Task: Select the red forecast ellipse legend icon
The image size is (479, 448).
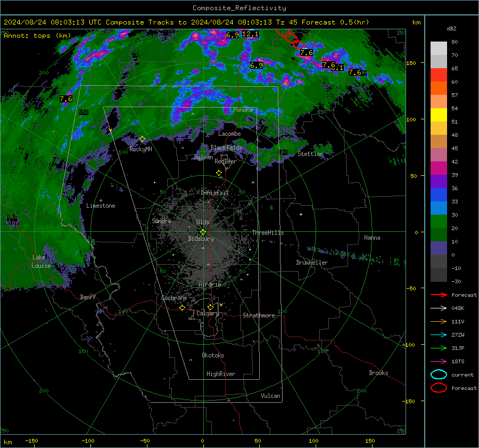Action: click(439, 388)
